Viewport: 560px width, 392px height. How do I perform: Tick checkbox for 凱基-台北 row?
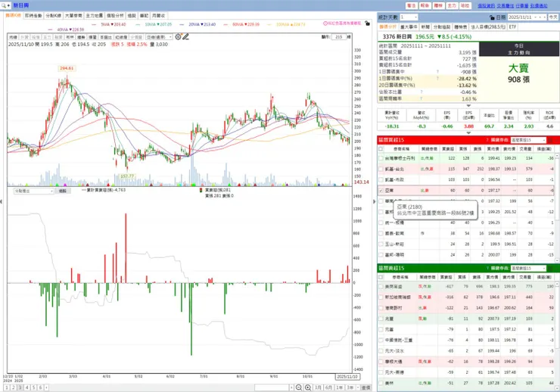pyautogui.click(x=381, y=169)
